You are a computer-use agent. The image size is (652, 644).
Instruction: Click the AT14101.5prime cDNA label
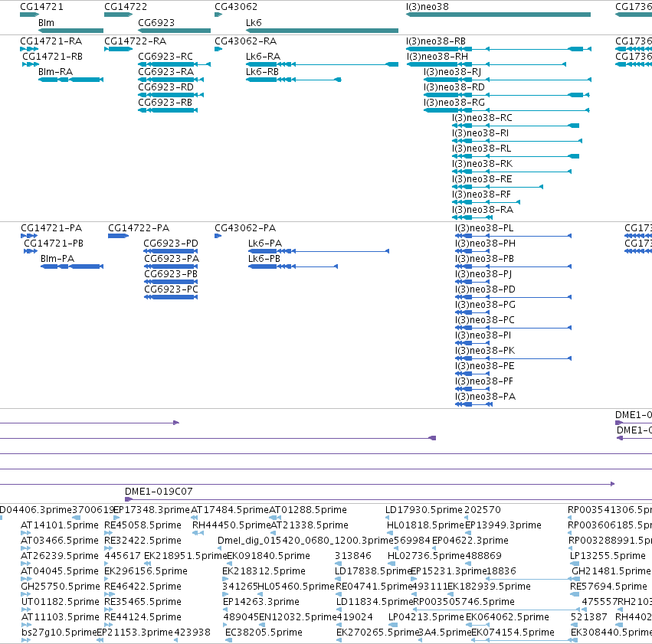click(60, 525)
